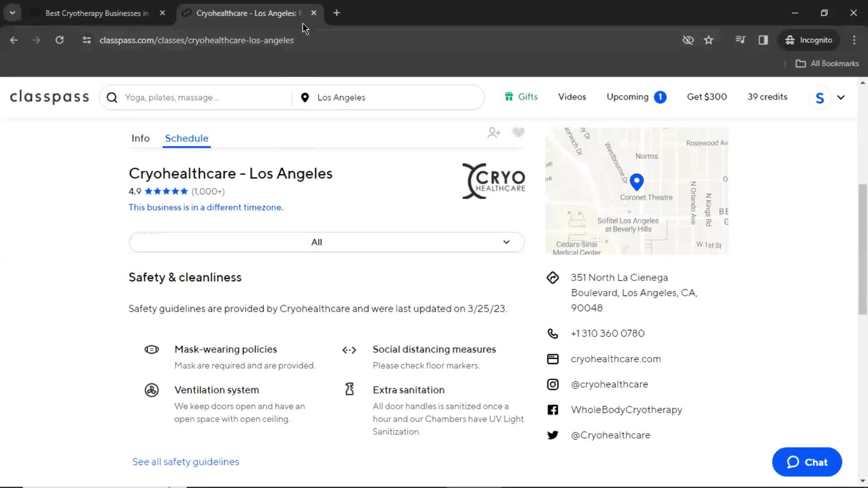This screenshot has width=868, height=488.
Task: Click the Cryo Healthcare logo
Action: tap(494, 181)
